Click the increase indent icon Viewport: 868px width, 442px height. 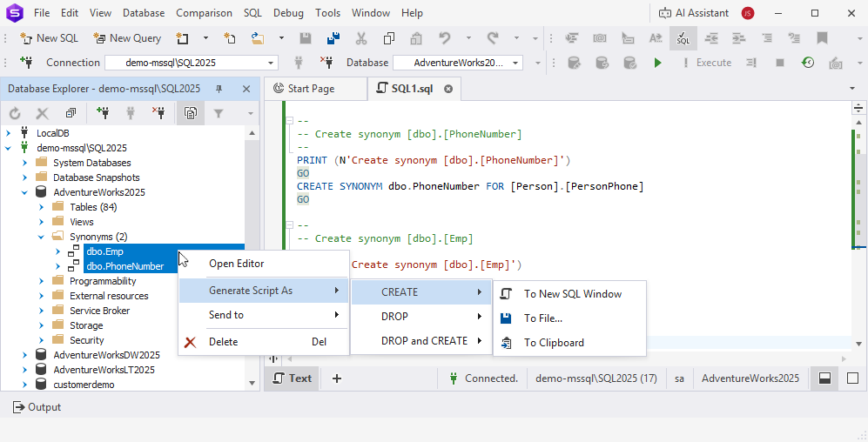click(739, 38)
